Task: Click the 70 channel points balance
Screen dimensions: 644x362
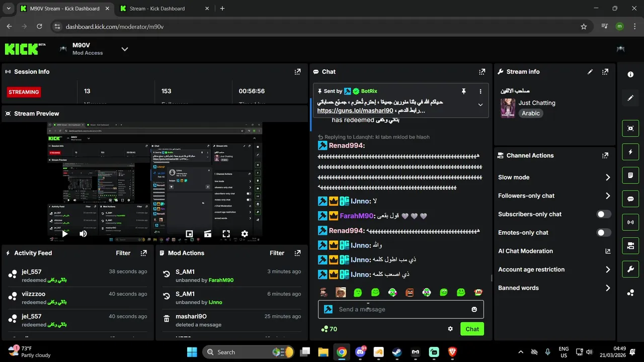Action: click(329, 329)
